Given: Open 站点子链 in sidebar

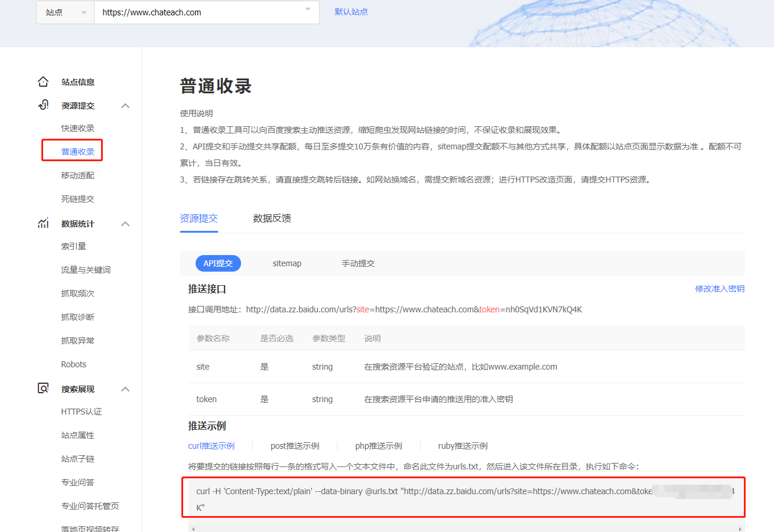Looking at the screenshot, I should pyautogui.click(x=77, y=459).
